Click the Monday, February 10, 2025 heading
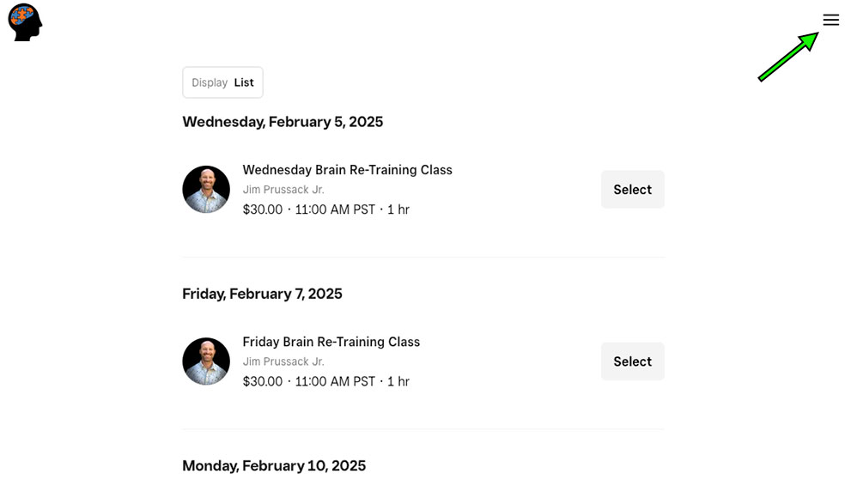 pos(274,466)
